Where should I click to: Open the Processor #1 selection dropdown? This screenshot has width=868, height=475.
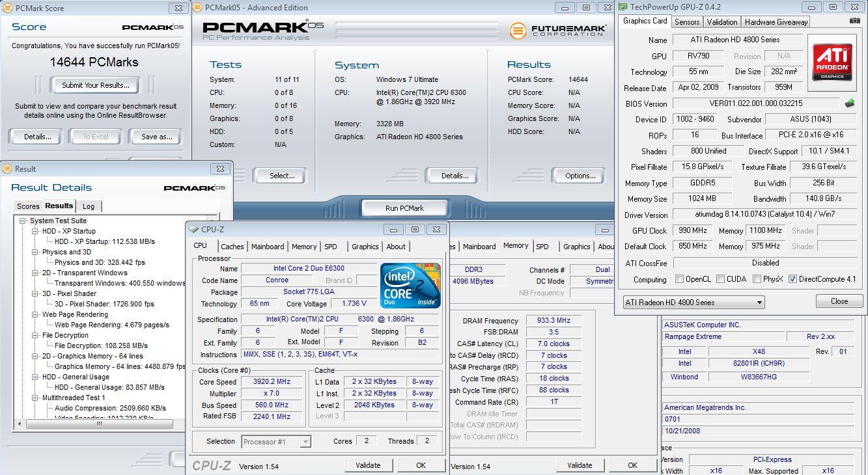point(276,441)
